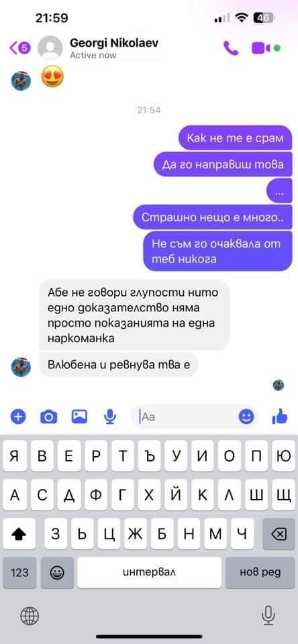This screenshot has height=644, width=298.
Task: Send a thumbs-up like
Action: point(280,417)
